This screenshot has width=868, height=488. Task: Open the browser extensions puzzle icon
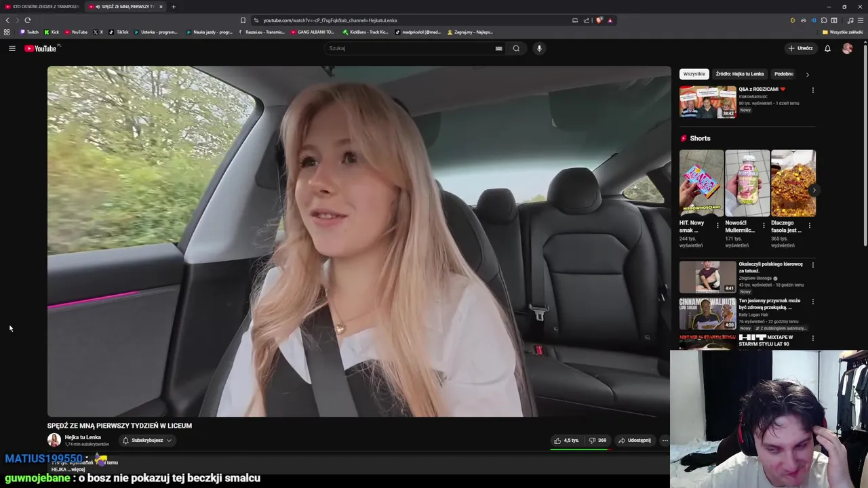pyautogui.click(x=824, y=20)
